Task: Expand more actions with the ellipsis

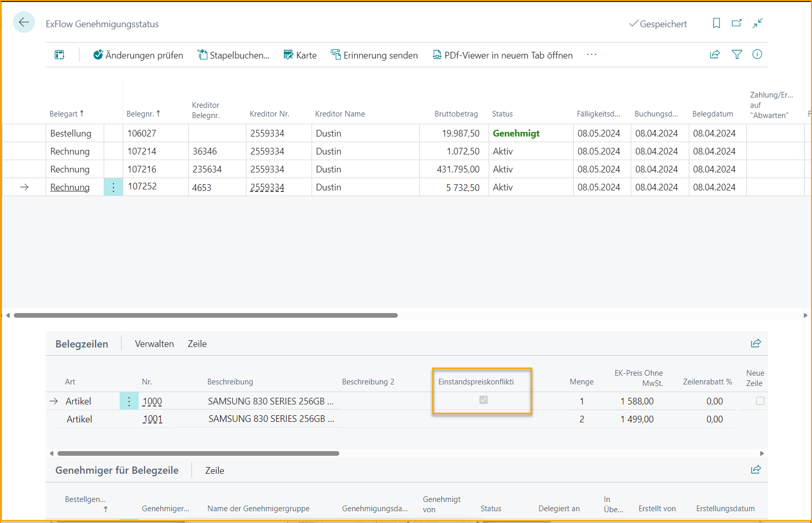Action: tap(591, 55)
